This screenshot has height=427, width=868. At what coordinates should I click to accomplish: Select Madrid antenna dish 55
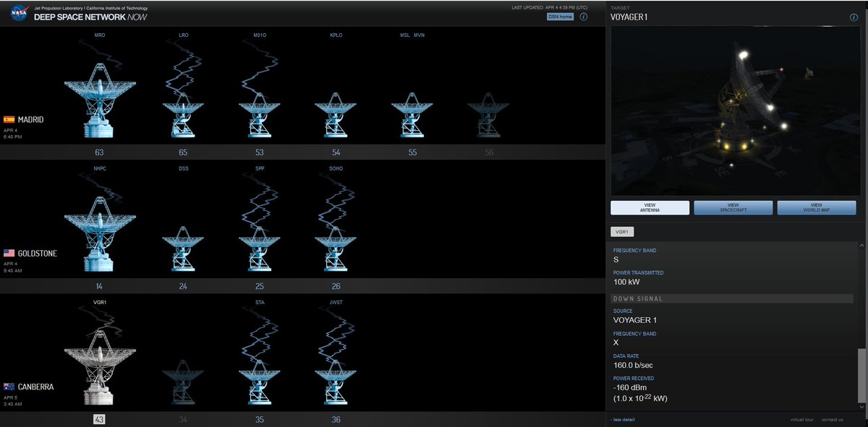click(412, 116)
